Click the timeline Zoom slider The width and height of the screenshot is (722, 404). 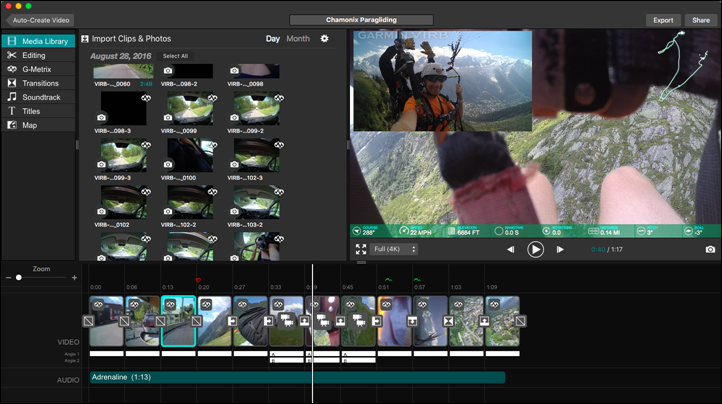(x=40, y=277)
